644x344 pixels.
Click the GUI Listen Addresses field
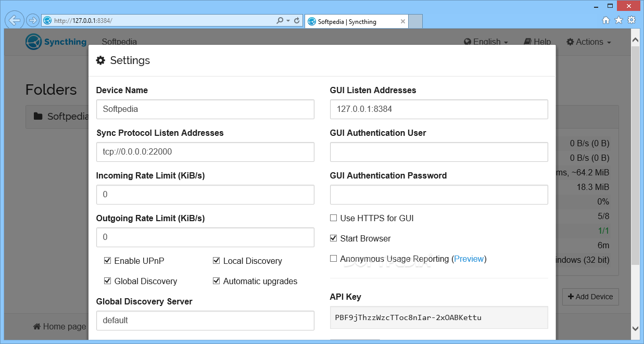tap(439, 109)
